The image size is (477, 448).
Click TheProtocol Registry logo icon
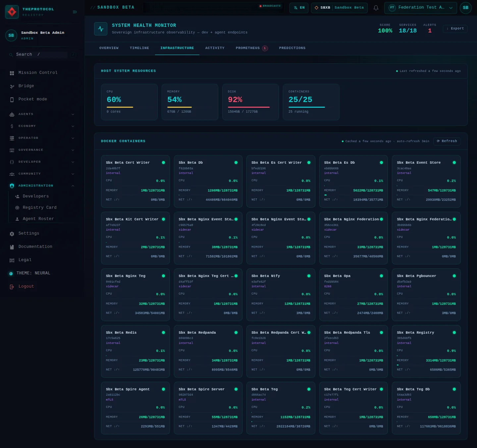[12, 12]
